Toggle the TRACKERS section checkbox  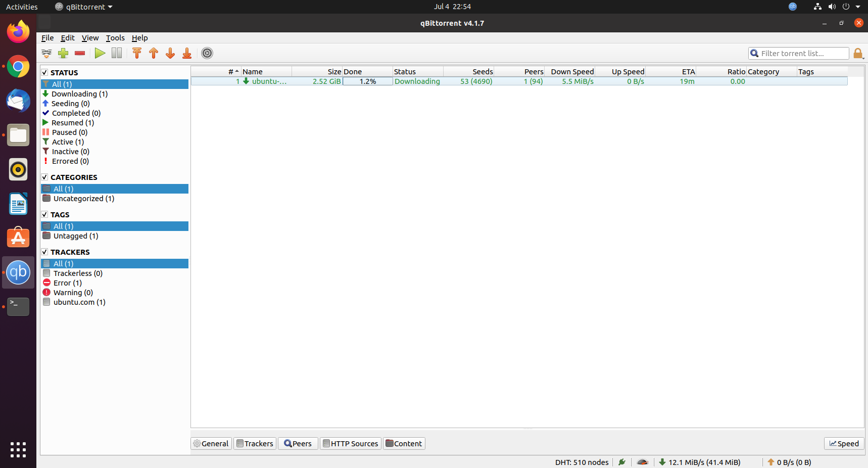point(44,252)
